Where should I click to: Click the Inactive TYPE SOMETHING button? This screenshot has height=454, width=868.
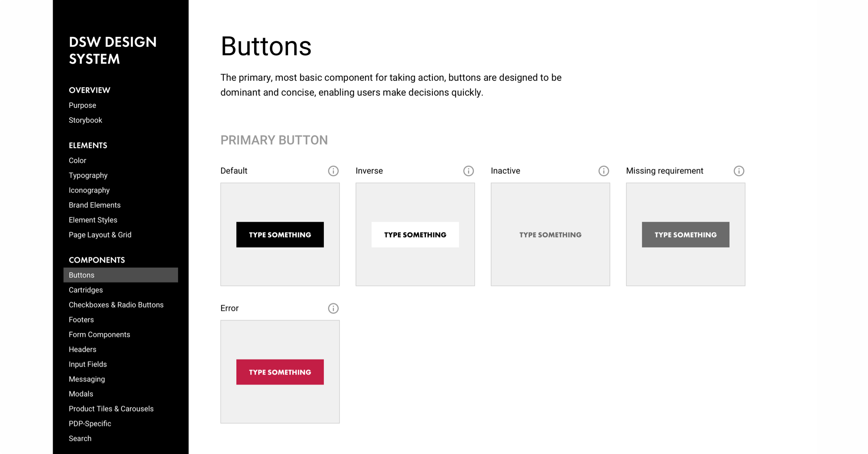coord(550,235)
